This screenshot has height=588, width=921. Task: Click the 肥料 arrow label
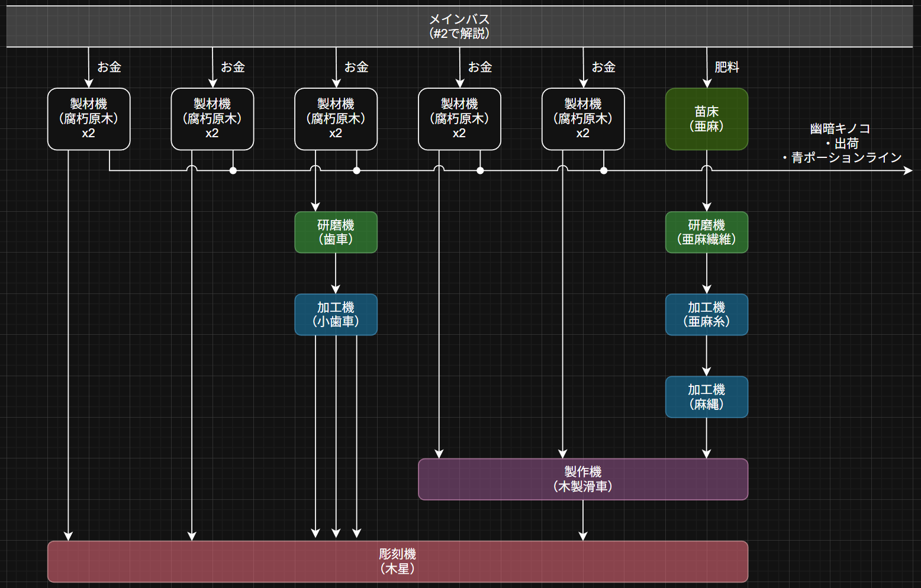[727, 67]
